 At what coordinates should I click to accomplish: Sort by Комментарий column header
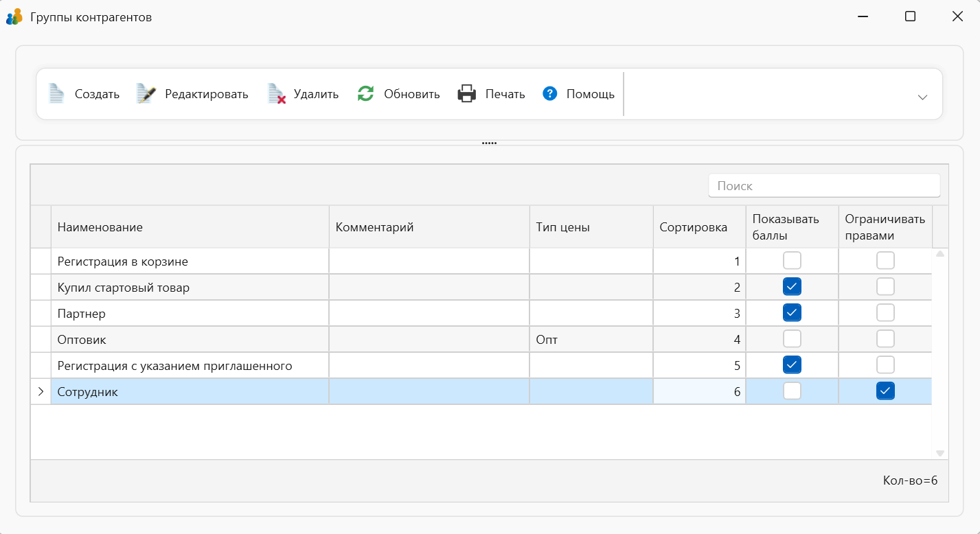tap(429, 227)
